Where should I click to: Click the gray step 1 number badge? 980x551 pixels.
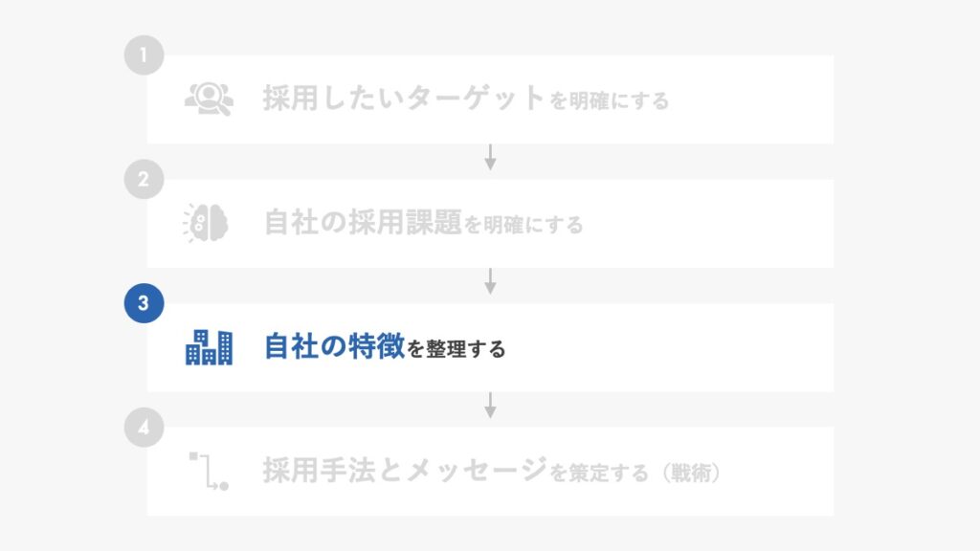click(144, 55)
